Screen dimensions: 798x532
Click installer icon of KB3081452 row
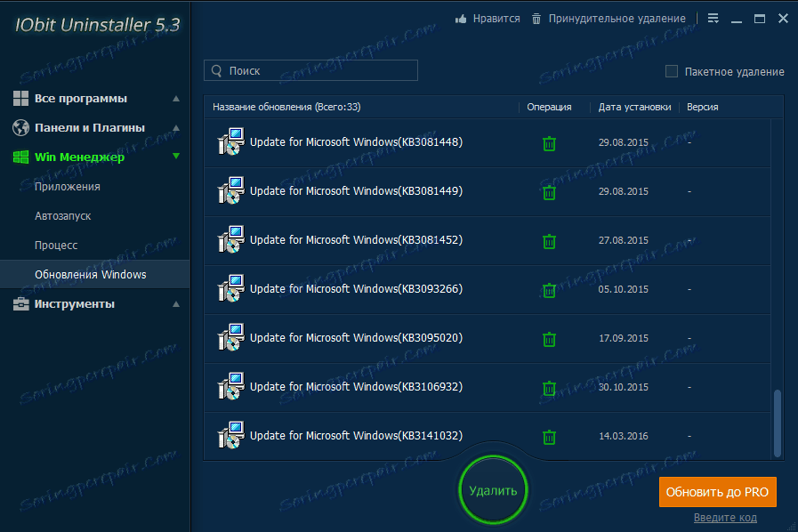(x=231, y=240)
